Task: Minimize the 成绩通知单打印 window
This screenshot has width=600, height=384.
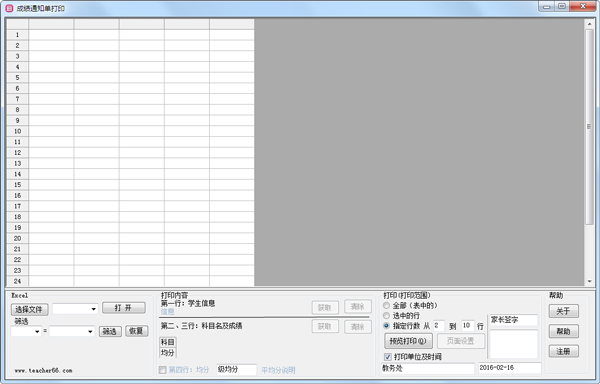Action: (546, 7)
